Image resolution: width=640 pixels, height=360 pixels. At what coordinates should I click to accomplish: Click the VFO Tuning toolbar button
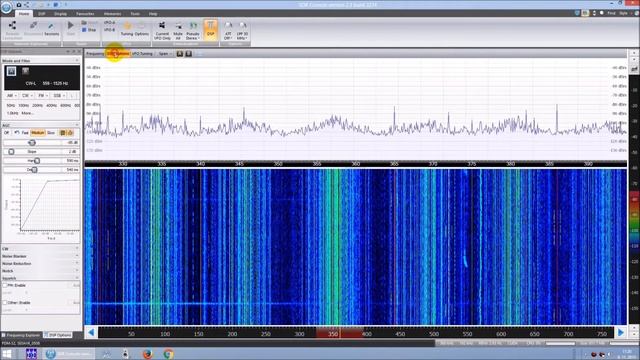tap(142, 53)
